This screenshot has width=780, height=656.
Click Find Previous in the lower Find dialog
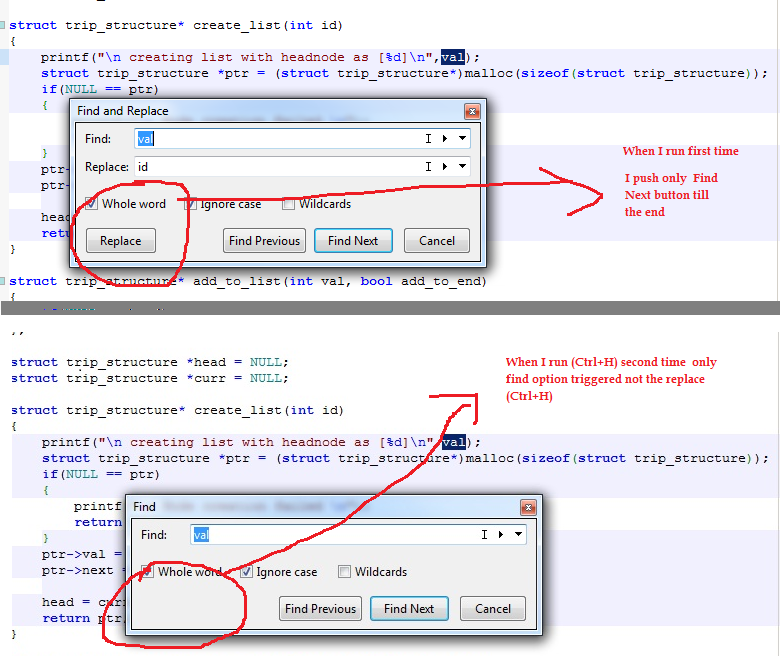[x=320, y=609]
